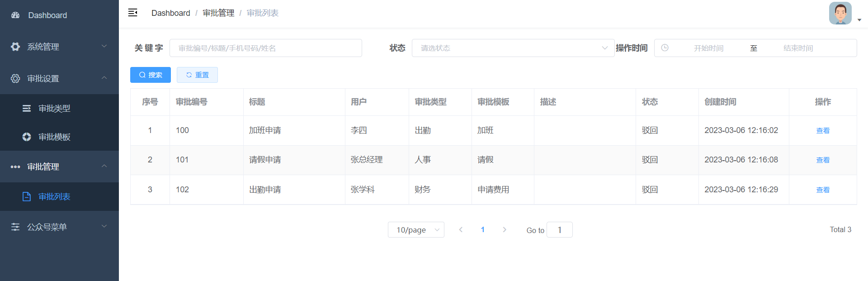Click the 搜索 search button
Screen dimensions: 868x281
(151, 75)
